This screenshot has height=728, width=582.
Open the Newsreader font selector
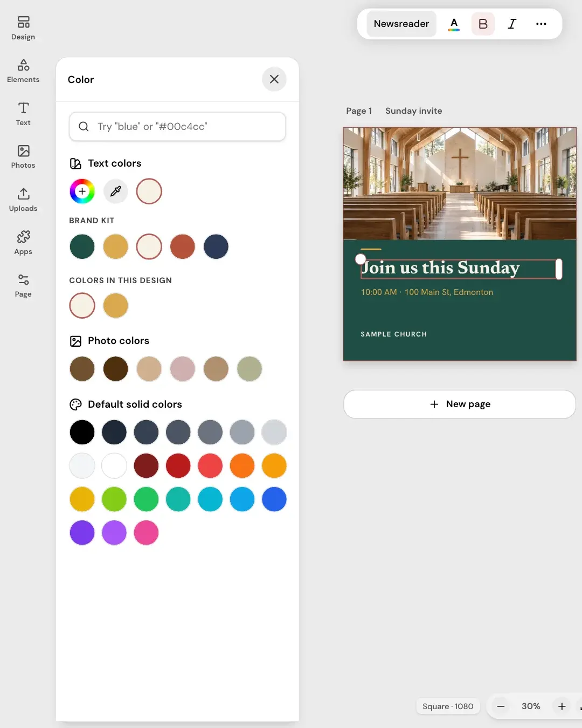pos(401,24)
